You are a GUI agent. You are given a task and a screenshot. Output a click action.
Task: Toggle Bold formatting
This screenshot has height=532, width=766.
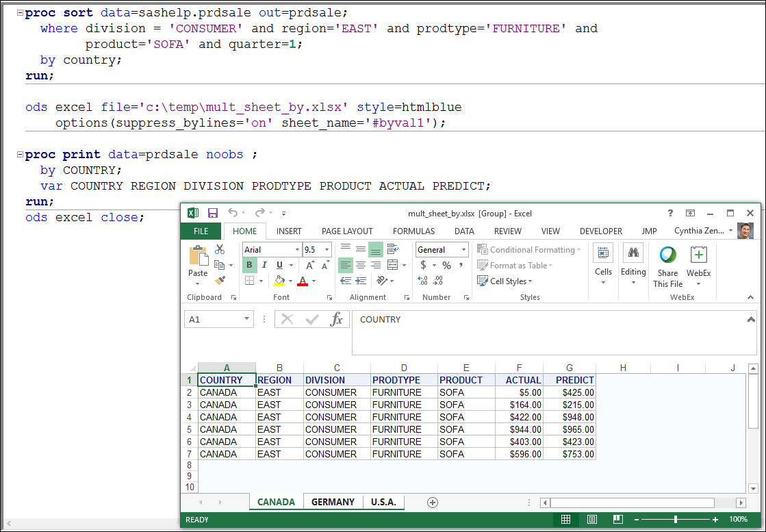pos(249,265)
